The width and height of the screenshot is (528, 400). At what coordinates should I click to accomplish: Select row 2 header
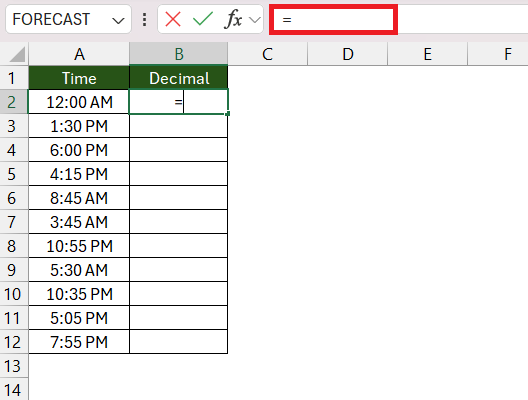14,102
